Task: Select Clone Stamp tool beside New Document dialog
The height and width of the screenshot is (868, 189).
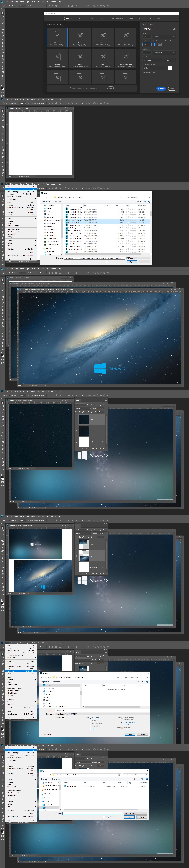Action: [x=3, y=43]
